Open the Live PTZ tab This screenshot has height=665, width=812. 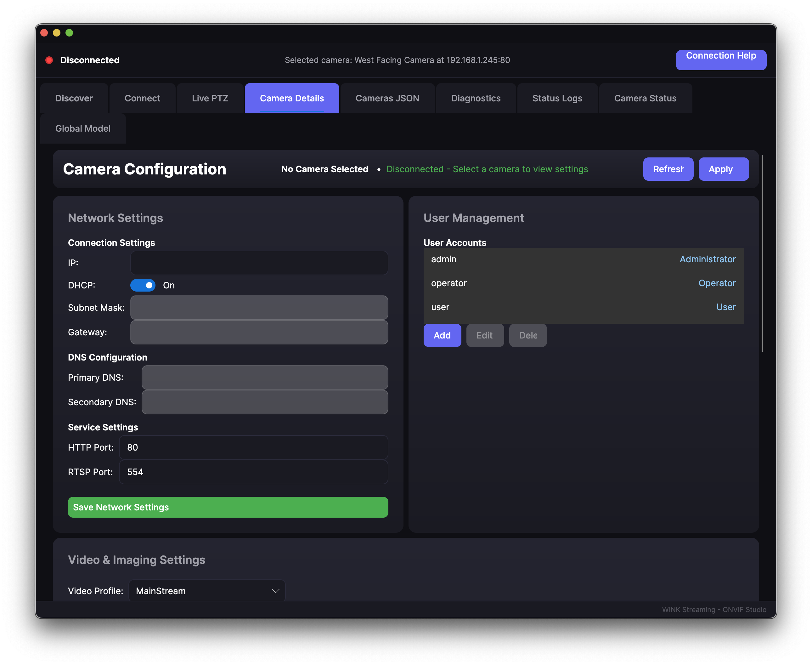[x=210, y=98]
